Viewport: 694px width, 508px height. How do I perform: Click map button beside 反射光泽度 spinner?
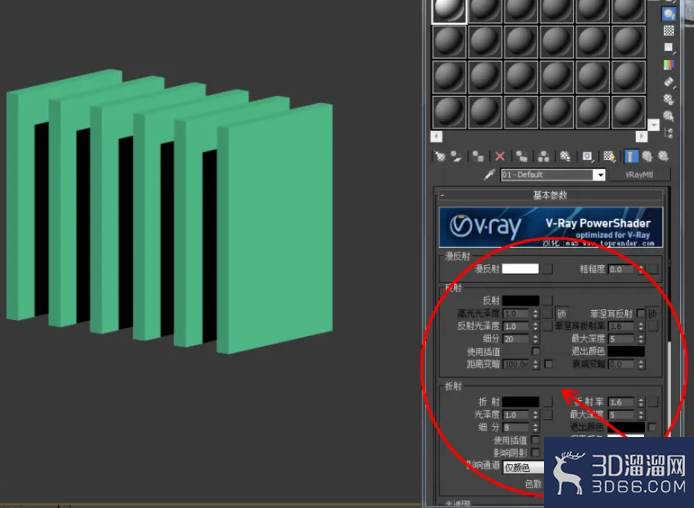pyautogui.click(x=548, y=326)
